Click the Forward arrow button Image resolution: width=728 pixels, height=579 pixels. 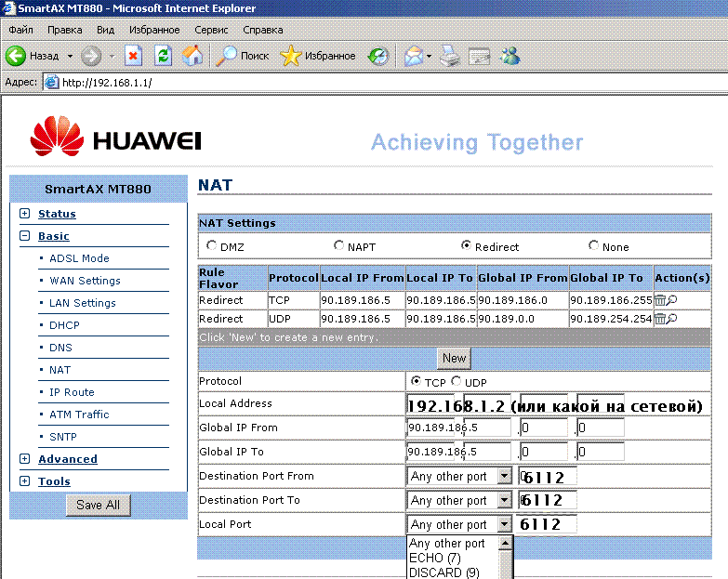[x=91, y=56]
